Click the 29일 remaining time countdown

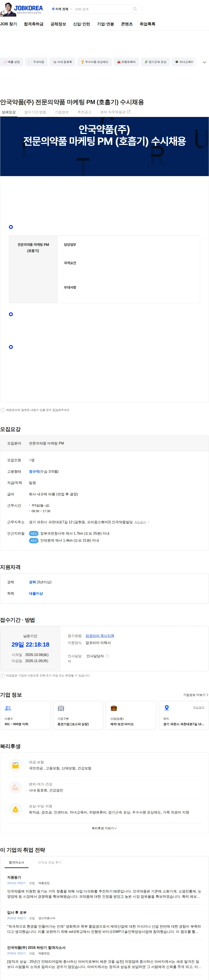(x=30, y=644)
